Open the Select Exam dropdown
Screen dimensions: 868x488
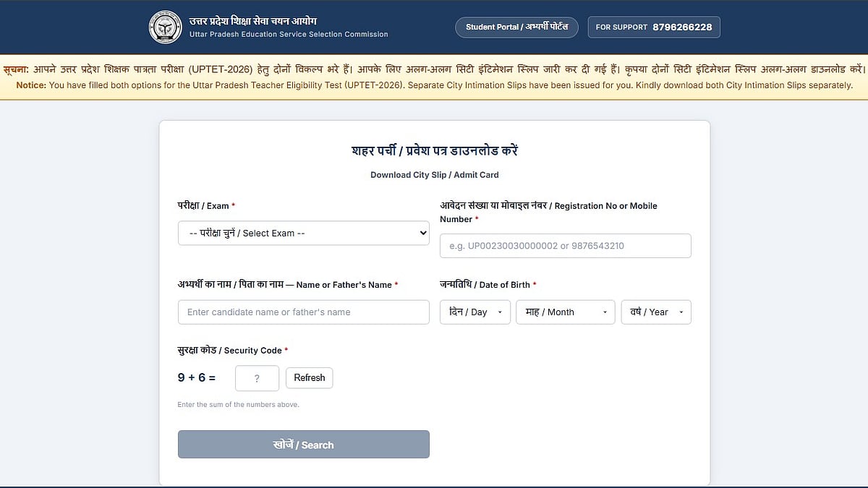[x=304, y=233]
